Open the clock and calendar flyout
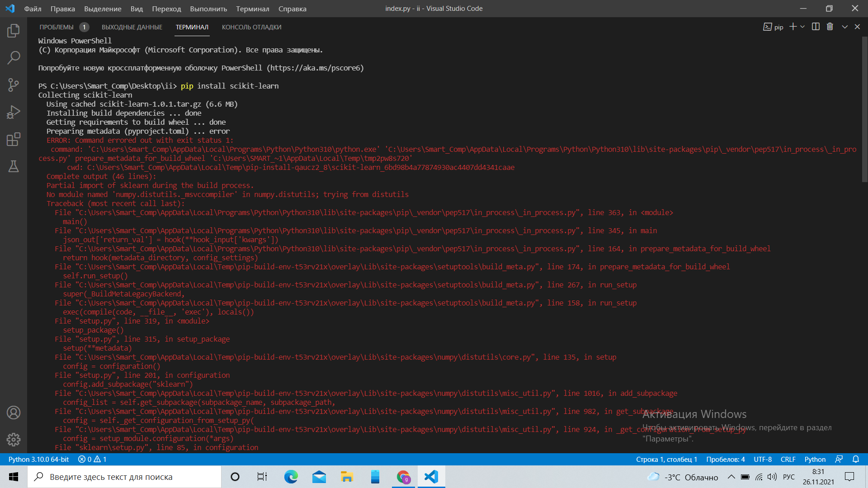The height and width of the screenshot is (488, 868). (x=818, y=477)
